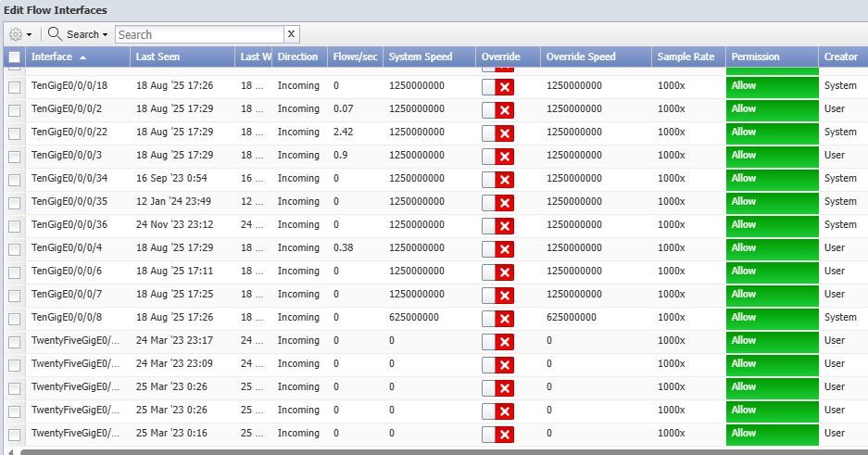Click red X override for TenGigE0/0/0/6
Image resolution: width=868 pixels, height=455 pixels.
pyautogui.click(x=505, y=272)
